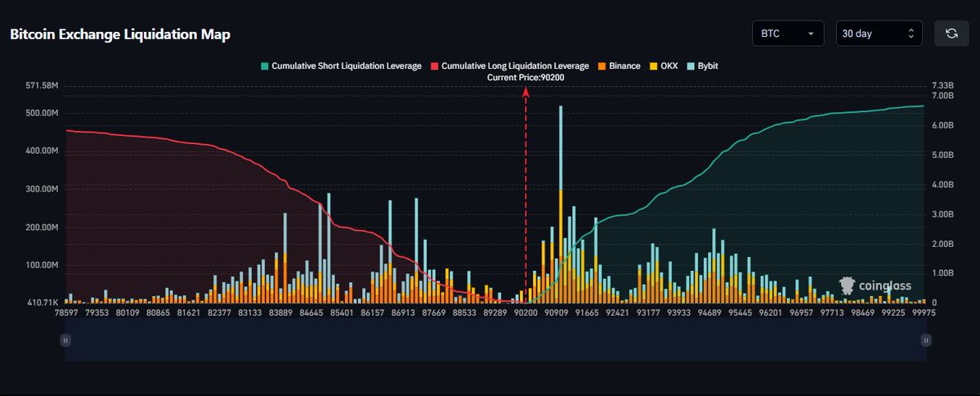Open the BTC coin selector dropdown
The image size is (980, 396).
point(787,34)
